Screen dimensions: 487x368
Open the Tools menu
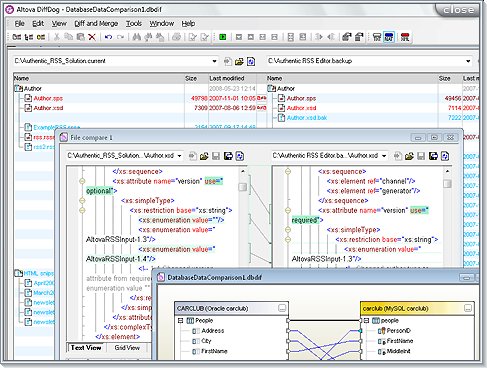134,23
